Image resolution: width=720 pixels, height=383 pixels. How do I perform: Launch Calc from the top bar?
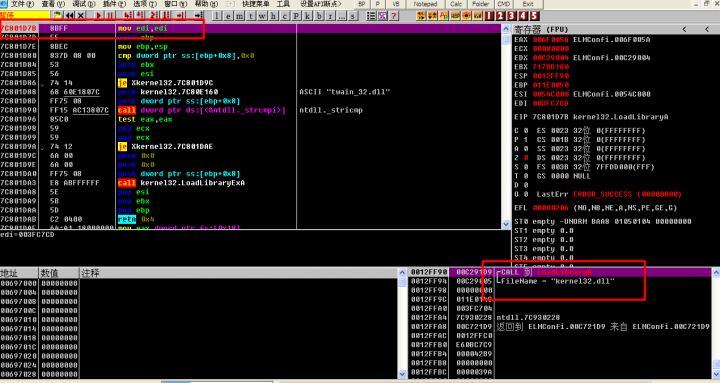456,4
